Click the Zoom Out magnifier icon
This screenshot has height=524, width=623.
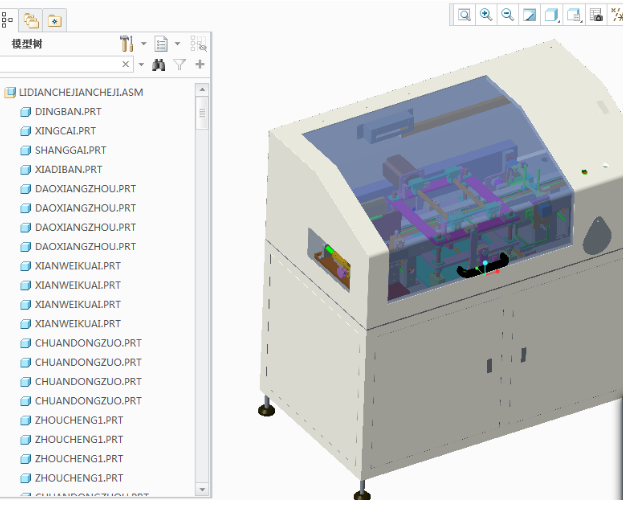(507, 15)
